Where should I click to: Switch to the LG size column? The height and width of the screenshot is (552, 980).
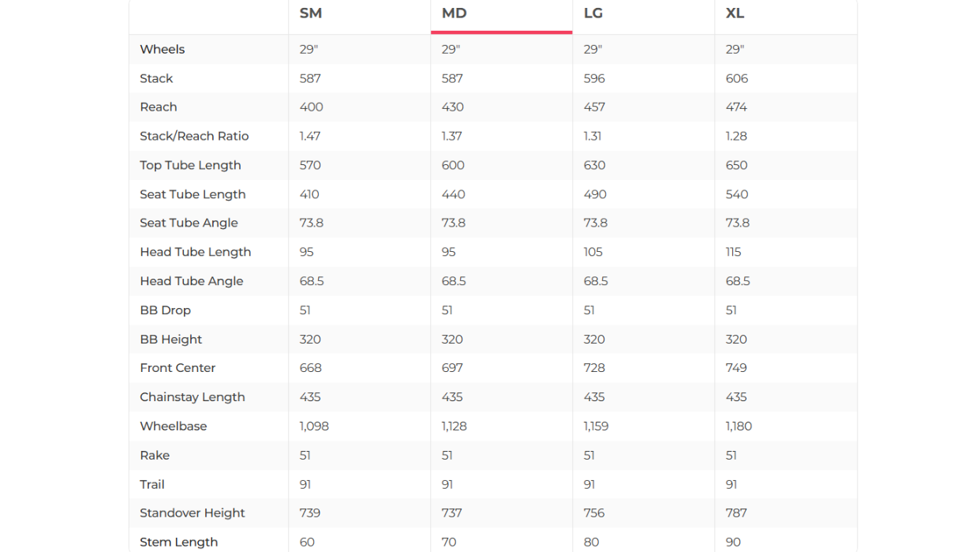point(596,13)
